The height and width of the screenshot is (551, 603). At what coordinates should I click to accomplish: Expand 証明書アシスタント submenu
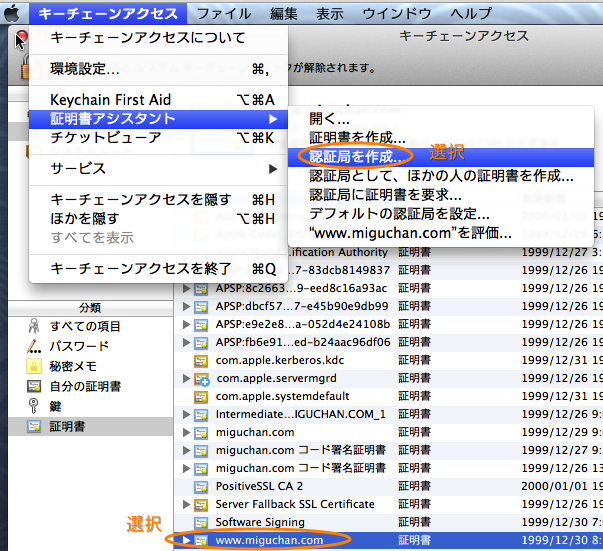158,119
